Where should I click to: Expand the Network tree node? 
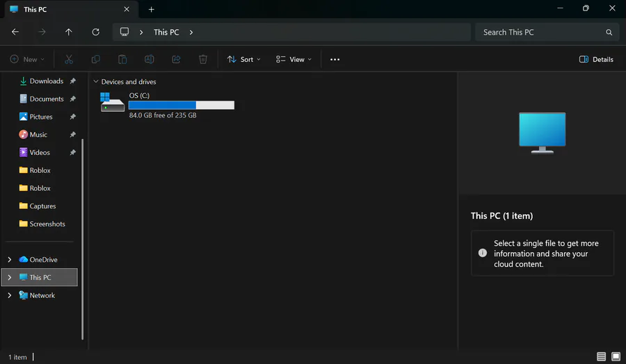(x=10, y=295)
